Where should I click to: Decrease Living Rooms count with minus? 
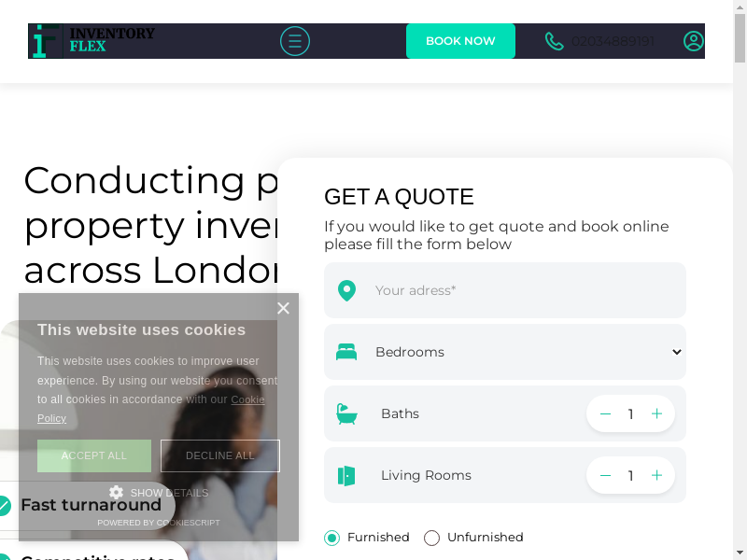click(x=605, y=475)
